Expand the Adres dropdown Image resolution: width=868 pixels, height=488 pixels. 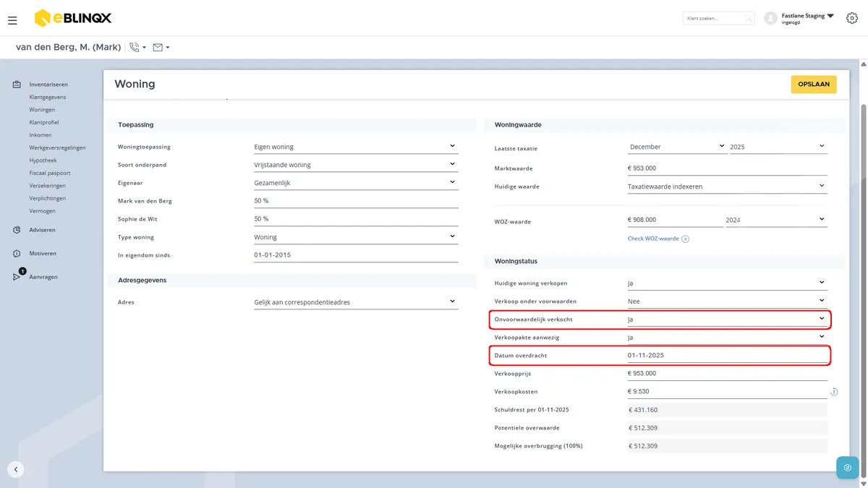point(355,302)
